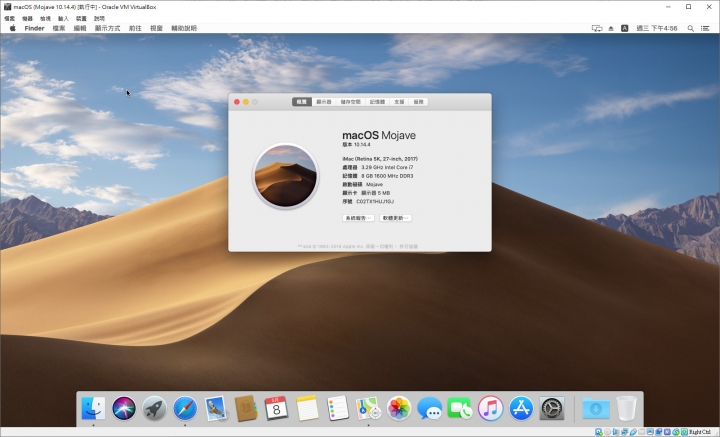Image resolution: width=720 pixels, height=437 pixels.
Task: Switch to the 支援 tab
Action: pos(399,102)
